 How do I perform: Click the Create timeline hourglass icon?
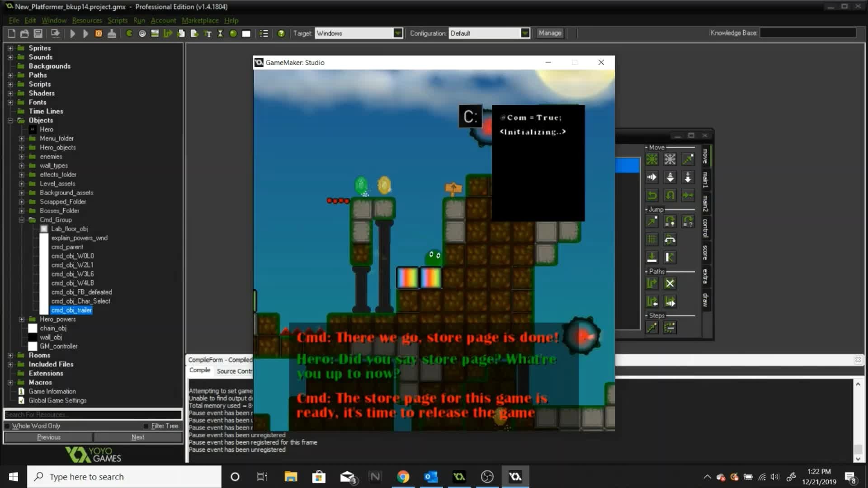click(220, 33)
